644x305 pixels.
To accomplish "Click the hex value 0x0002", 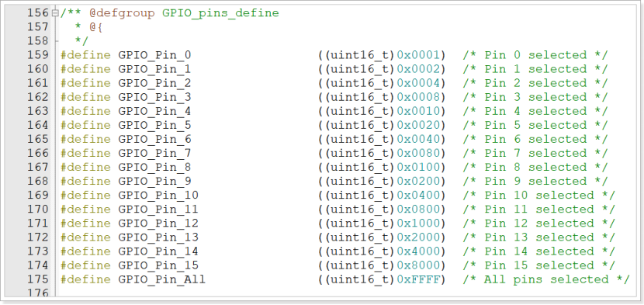I will tap(418, 69).
